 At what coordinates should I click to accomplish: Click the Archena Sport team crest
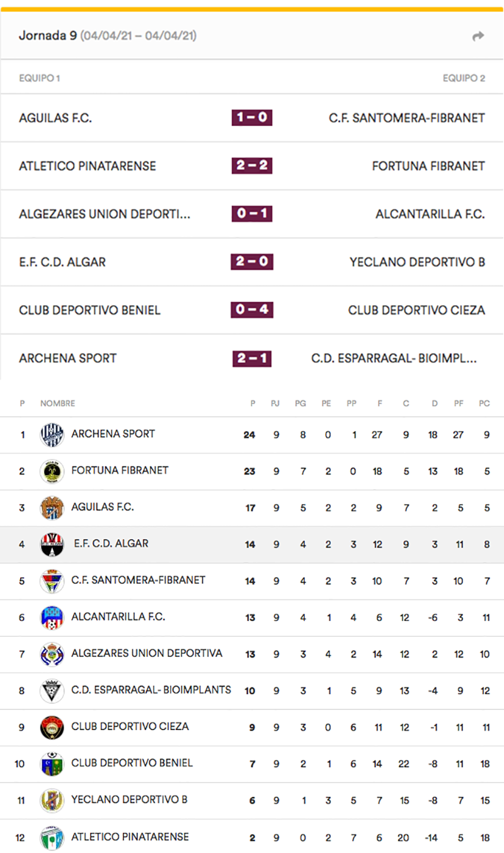pyautogui.click(x=52, y=434)
